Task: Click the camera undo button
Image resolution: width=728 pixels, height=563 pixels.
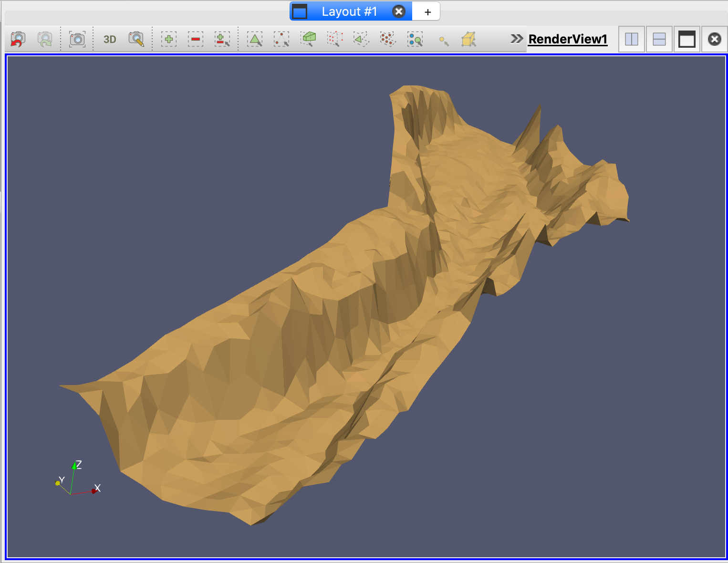Action: [18, 39]
